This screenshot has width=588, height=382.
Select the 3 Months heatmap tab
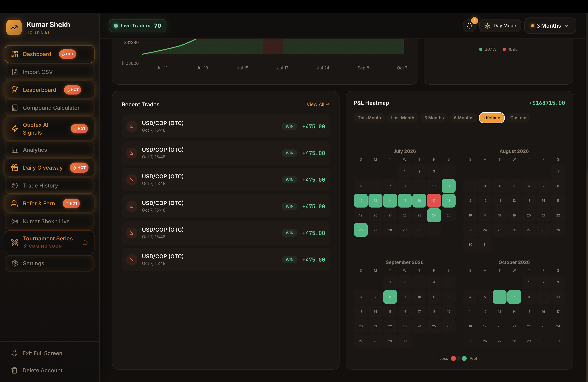[x=434, y=118]
